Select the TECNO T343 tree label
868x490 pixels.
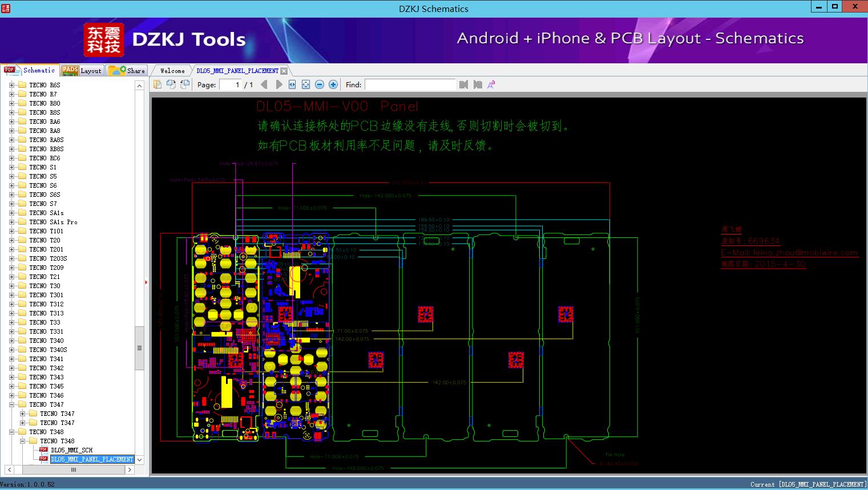point(47,377)
